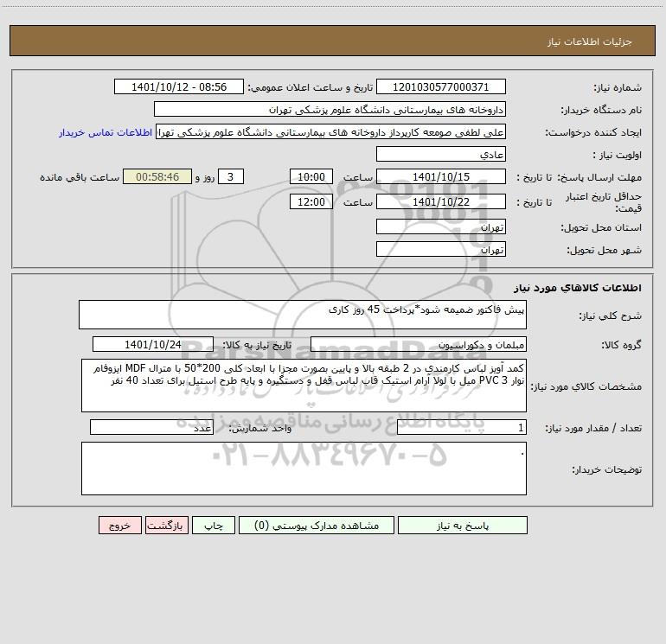Click the توضیحات خریدار label
Image resolution: width=666 pixels, height=644 pixels.
click(x=606, y=469)
